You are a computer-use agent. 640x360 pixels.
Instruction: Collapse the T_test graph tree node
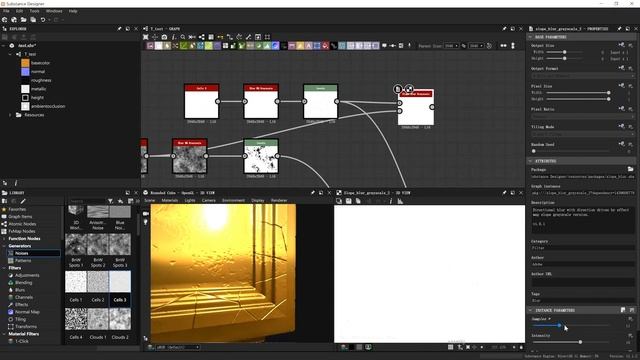[x=10, y=54]
